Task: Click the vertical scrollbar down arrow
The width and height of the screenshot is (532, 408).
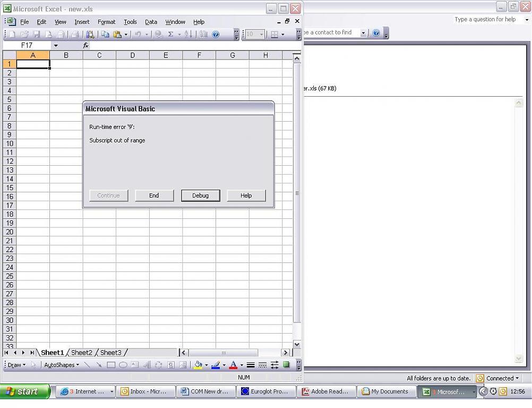Action: point(297,345)
